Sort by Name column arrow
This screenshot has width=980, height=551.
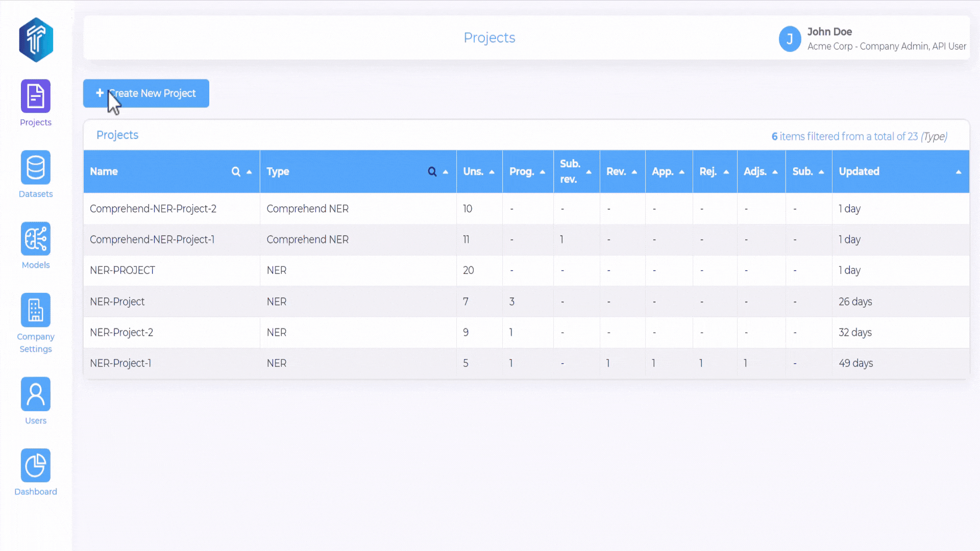(x=249, y=172)
